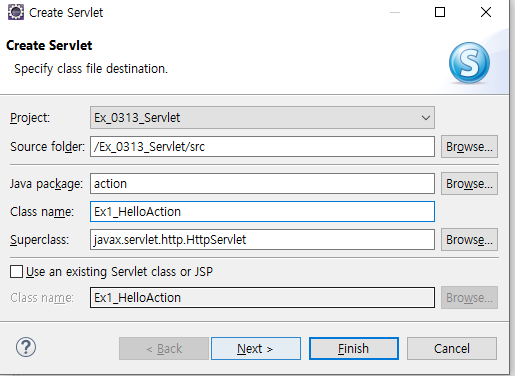Focus the Java package field containing action
The height and width of the screenshot is (376, 515).
click(x=262, y=184)
